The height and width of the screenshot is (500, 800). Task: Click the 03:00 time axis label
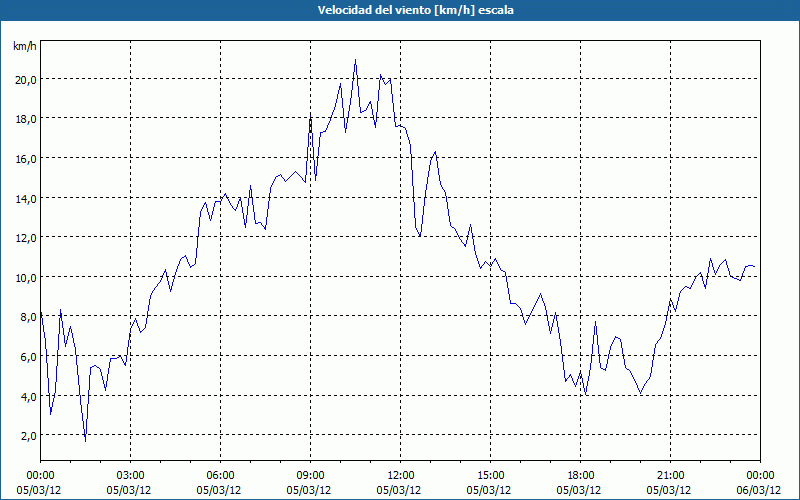click(131, 475)
